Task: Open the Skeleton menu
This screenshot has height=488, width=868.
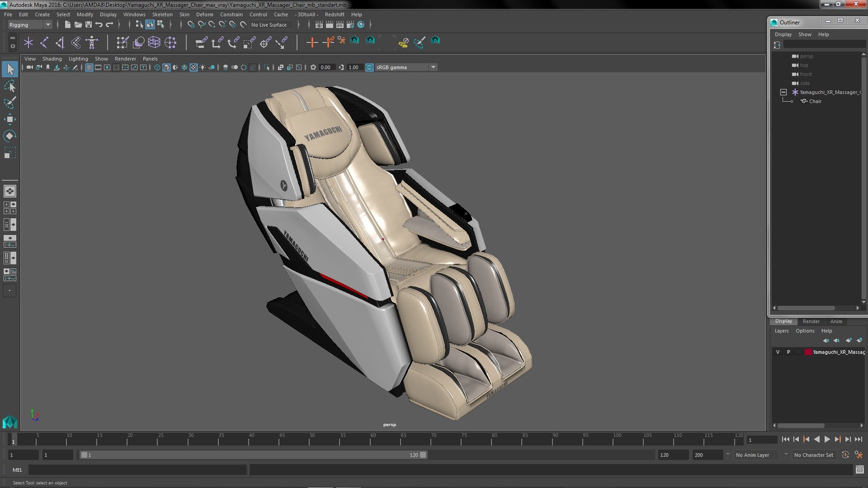Action: 162,14
